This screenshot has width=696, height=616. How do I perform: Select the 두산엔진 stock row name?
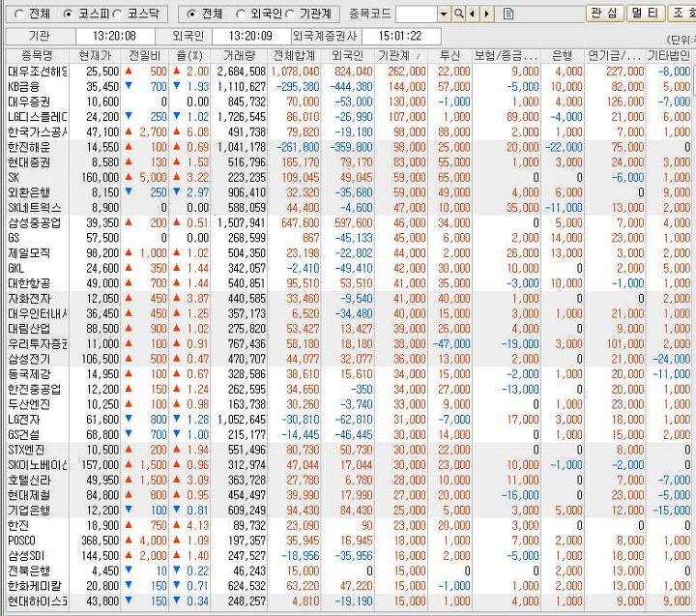(x=29, y=404)
